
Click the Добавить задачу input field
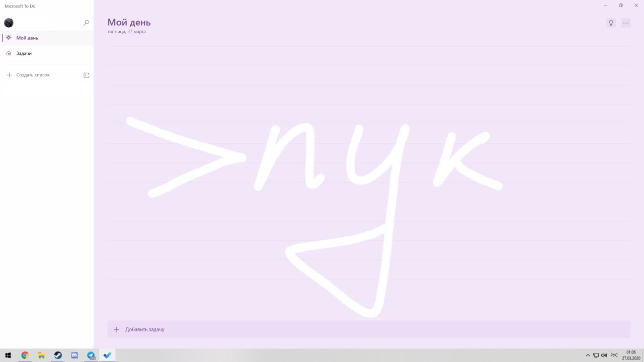click(369, 329)
